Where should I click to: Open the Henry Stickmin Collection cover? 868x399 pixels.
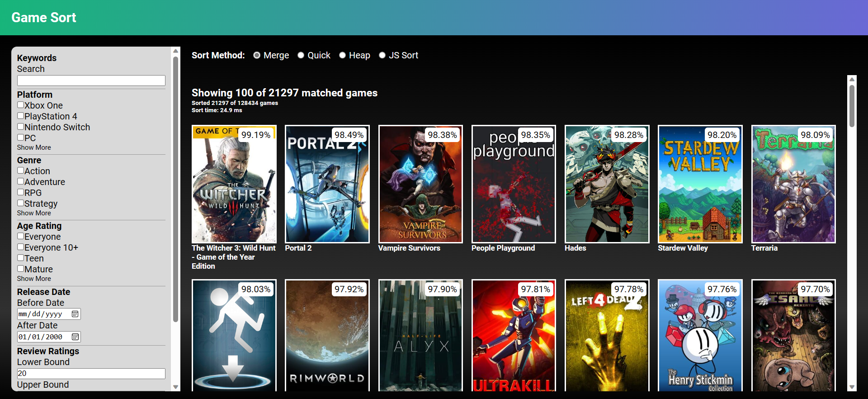click(x=700, y=335)
